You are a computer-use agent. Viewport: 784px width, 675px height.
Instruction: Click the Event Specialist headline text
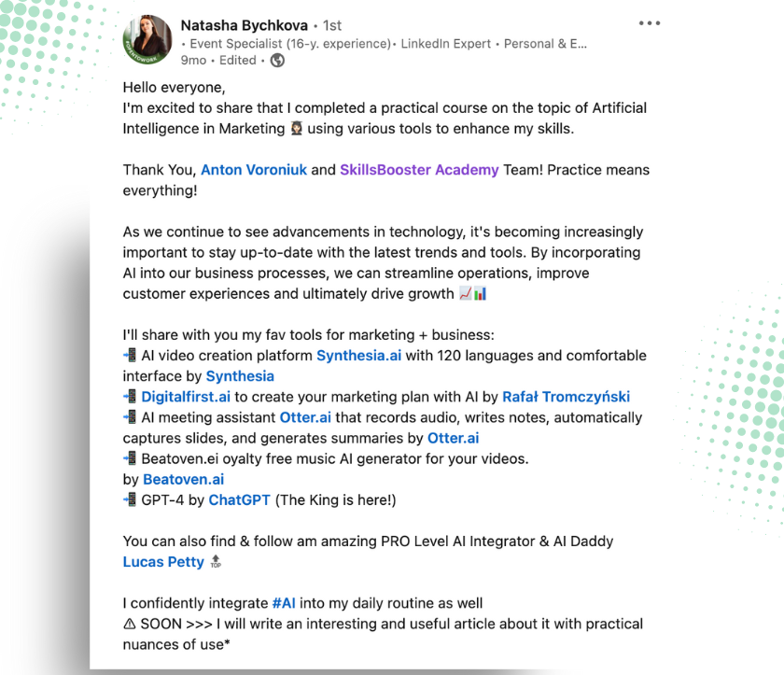pyautogui.click(x=286, y=43)
